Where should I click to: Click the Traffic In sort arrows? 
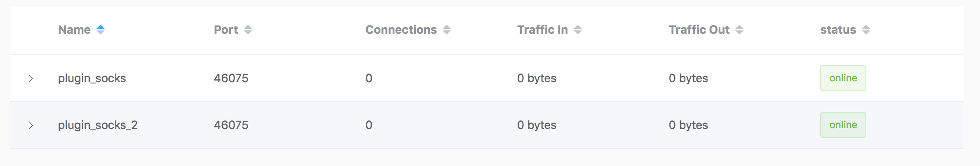578,30
